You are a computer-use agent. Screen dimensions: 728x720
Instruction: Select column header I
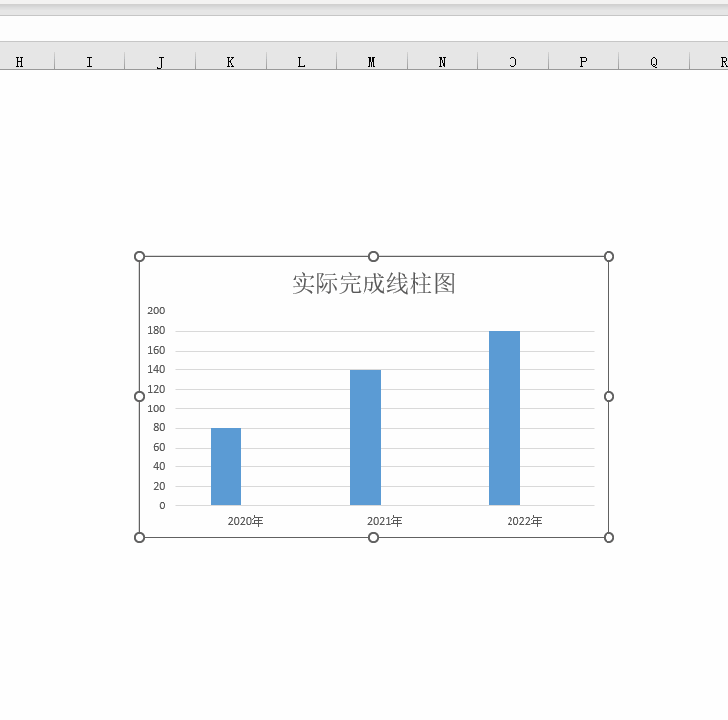89,62
